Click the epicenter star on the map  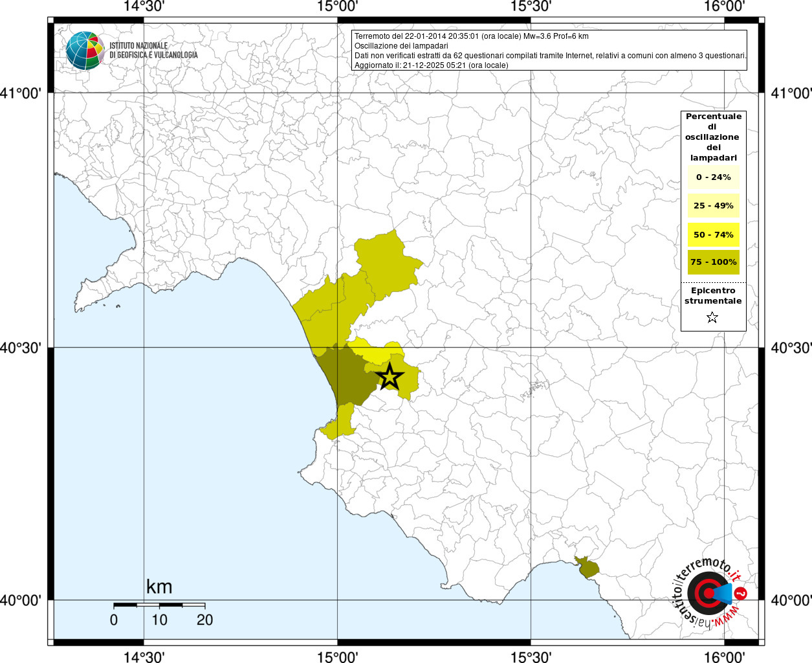(389, 376)
